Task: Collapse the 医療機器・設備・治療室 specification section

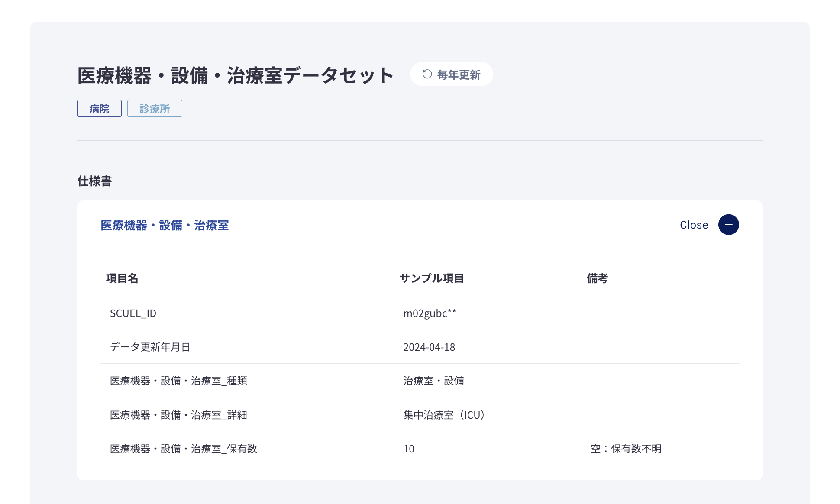Action: click(x=729, y=225)
